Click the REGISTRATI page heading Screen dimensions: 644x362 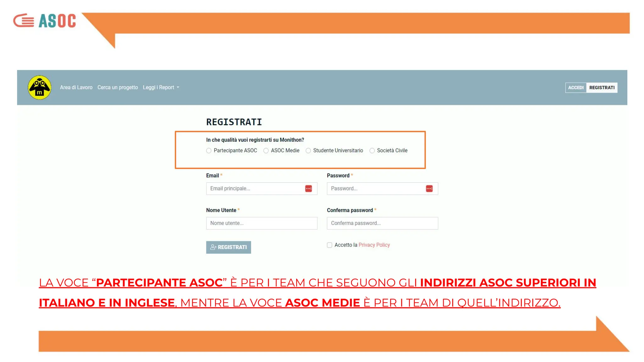234,122
